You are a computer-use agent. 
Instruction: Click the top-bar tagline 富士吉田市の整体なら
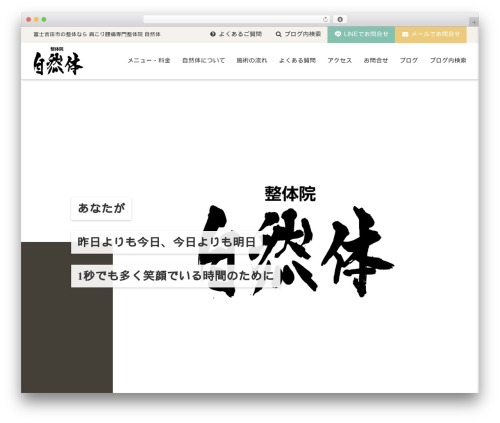(x=97, y=34)
